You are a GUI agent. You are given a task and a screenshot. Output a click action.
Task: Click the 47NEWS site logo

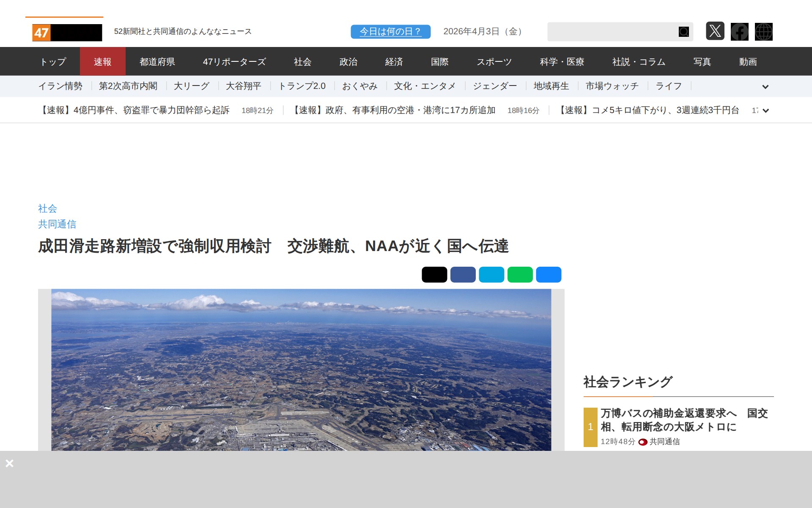point(67,33)
